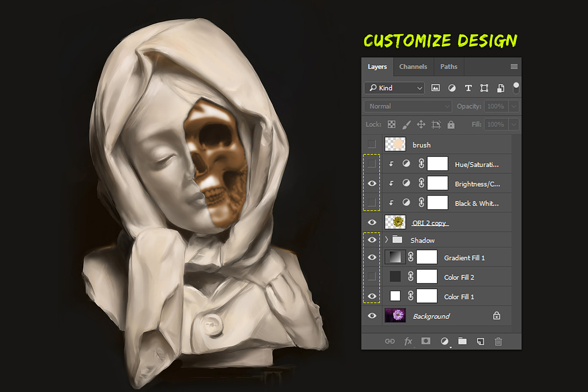
Task: Click the Opacity 100% value field
Action: tap(496, 106)
